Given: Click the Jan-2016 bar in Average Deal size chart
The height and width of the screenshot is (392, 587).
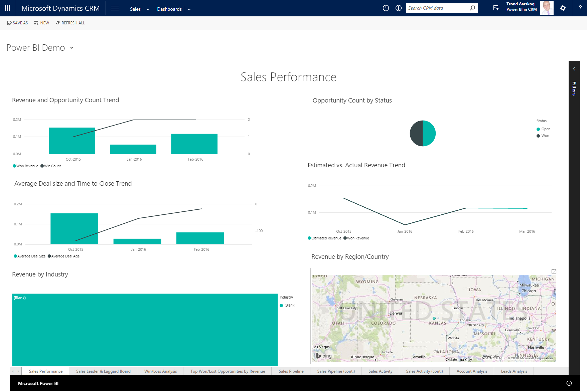Looking at the screenshot, I should tap(137, 241).
